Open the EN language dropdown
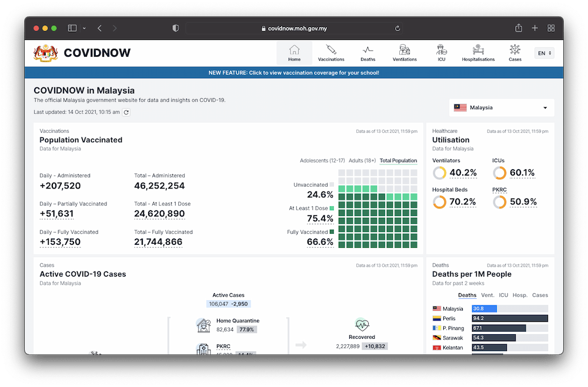 pos(544,53)
